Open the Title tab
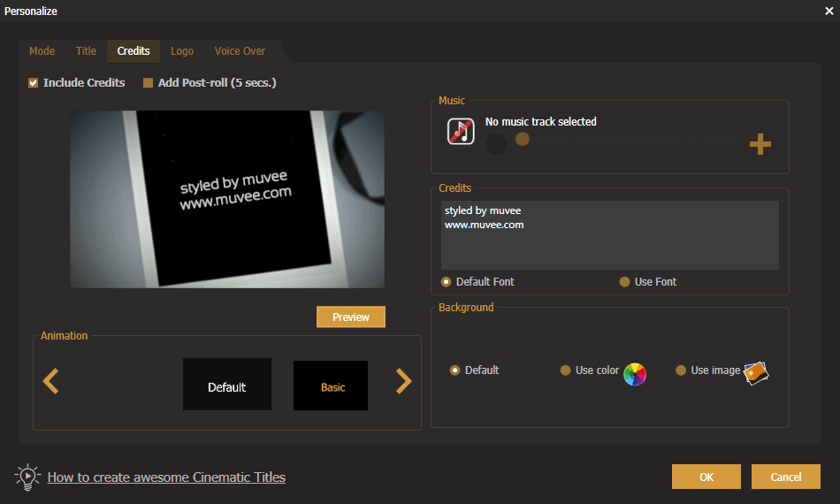 (x=86, y=51)
